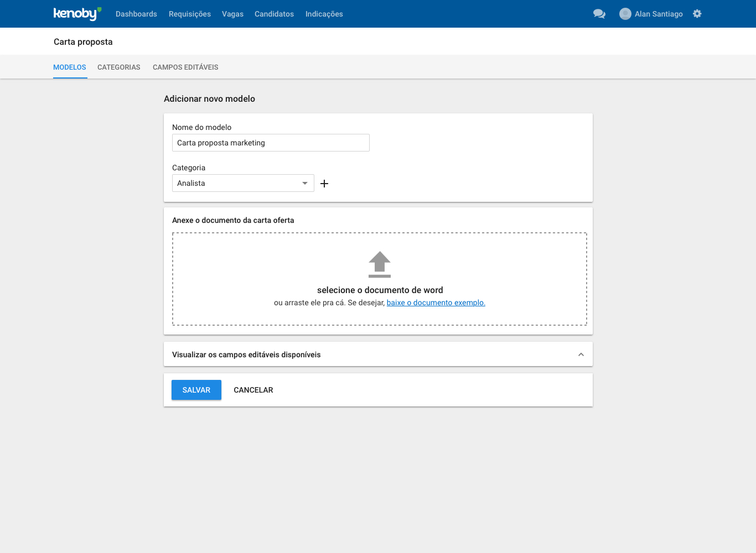This screenshot has height=553, width=756.
Task: Click the upload arrow icon
Action: (380, 264)
